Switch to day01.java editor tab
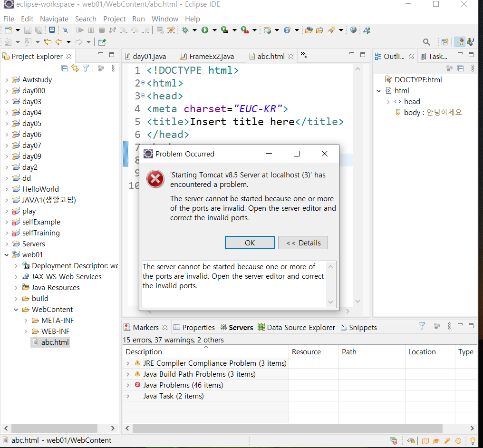This screenshot has height=448, width=483. click(x=145, y=57)
